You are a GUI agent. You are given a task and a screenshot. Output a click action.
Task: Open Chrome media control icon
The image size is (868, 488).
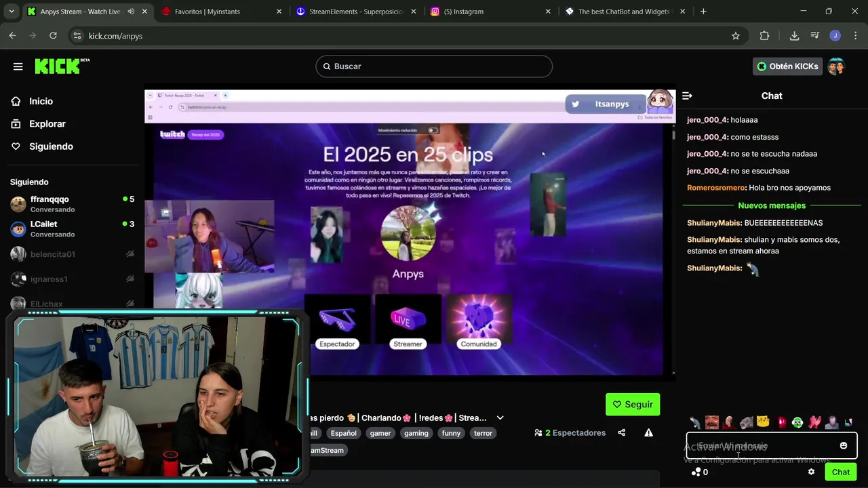(x=814, y=36)
